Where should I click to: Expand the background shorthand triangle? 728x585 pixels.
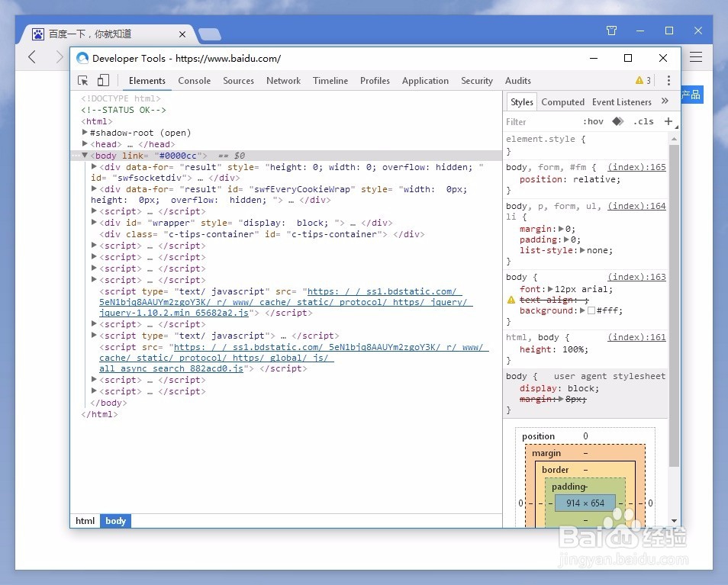coord(583,310)
